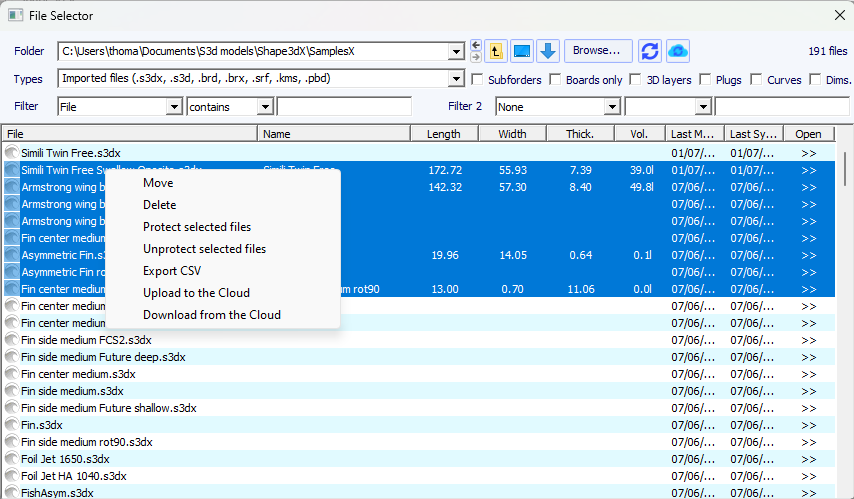The height and width of the screenshot is (499, 854).
Task: Click the refresh file list icon
Action: (650, 50)
